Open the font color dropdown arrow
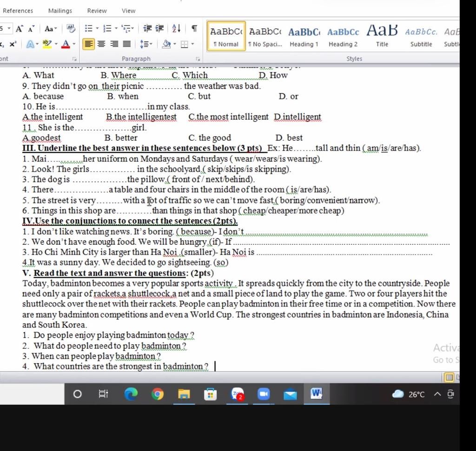 (74, 44)
